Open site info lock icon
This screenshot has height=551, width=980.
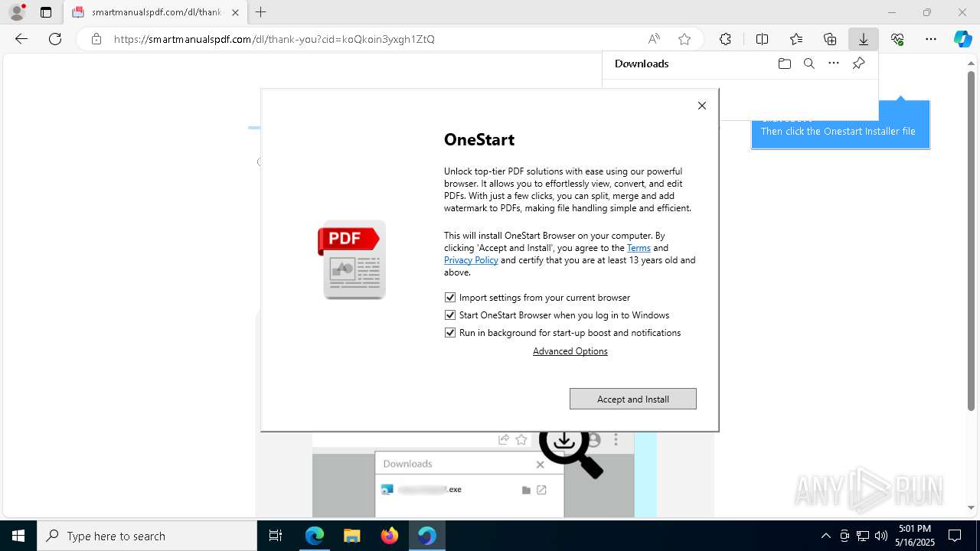tap(96, 39)
